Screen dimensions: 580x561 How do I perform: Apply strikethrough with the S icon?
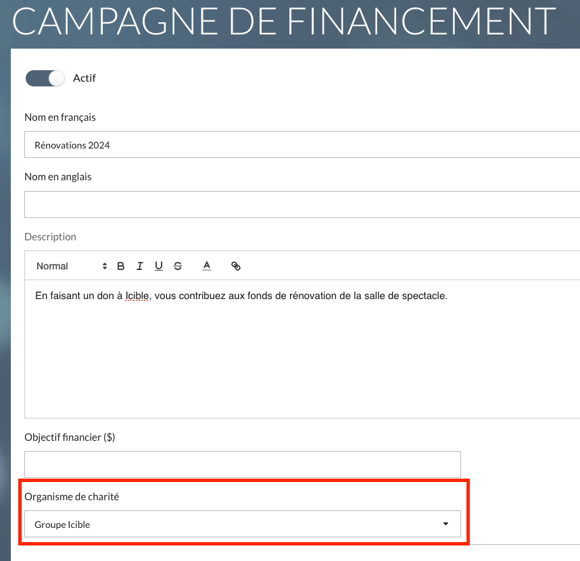pos(178,266)
